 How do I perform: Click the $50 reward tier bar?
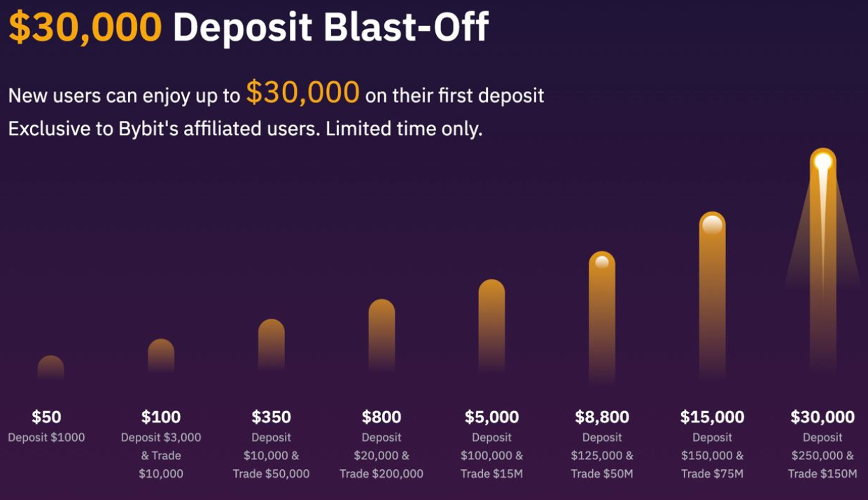click(x=50, y=368)
